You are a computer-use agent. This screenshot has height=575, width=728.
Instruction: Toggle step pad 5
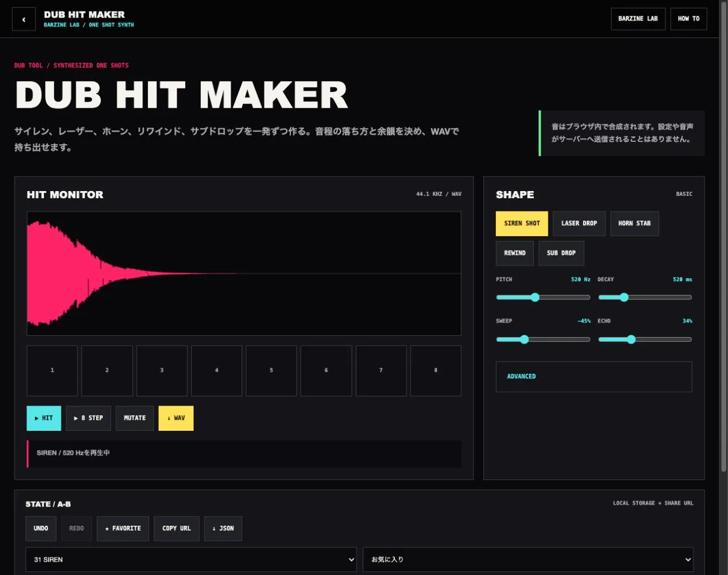271,371
